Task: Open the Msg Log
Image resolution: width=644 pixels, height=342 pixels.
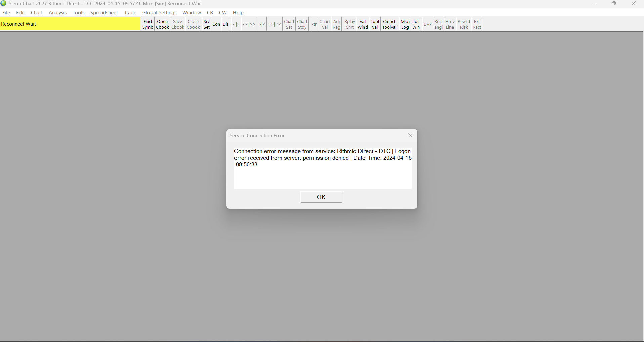Action: (x=405, y=24)
